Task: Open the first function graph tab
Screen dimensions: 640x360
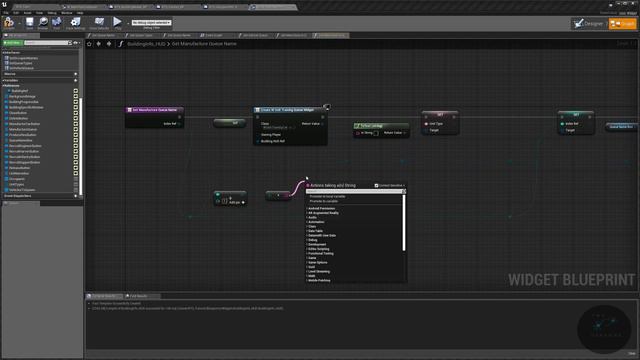Action: click(103, 35)
